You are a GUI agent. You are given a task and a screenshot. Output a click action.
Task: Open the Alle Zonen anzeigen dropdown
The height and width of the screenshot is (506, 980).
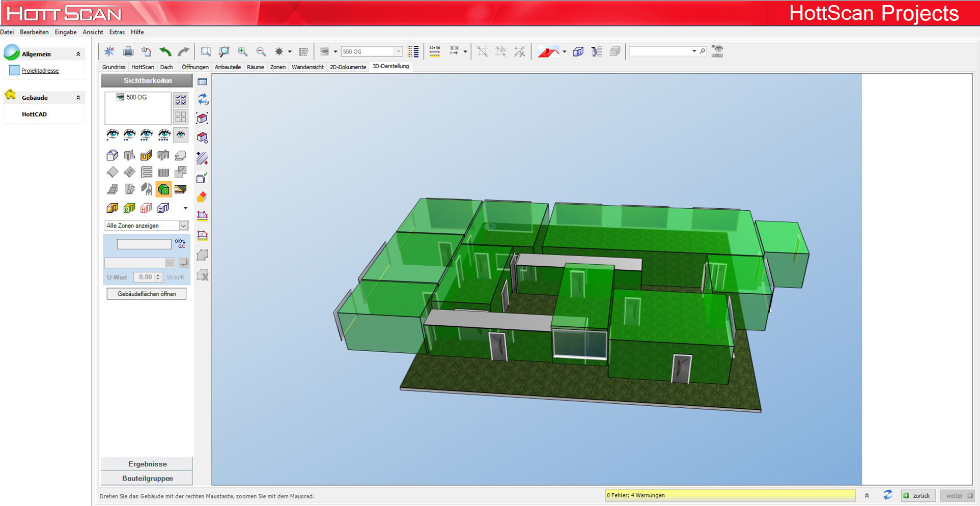coord(183,226)
